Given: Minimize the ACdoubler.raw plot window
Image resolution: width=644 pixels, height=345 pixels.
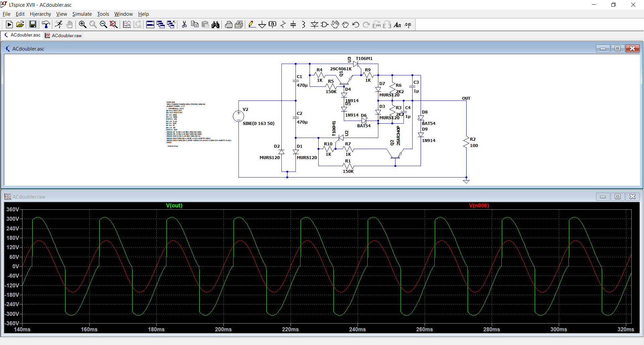Looking at the screenshot, I should tap(603, 197).
